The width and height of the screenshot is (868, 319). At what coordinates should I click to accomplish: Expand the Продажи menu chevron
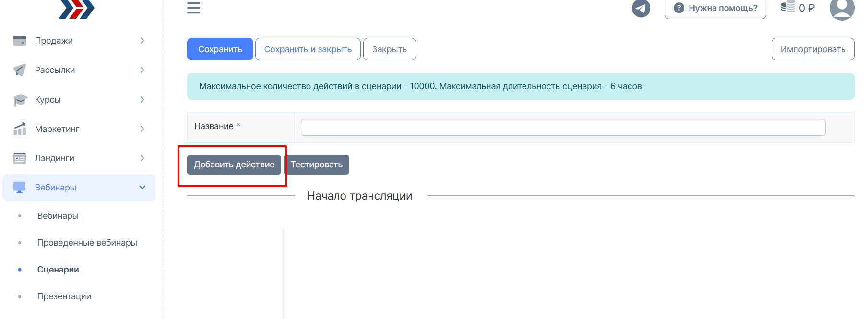(x=142, y=41)
